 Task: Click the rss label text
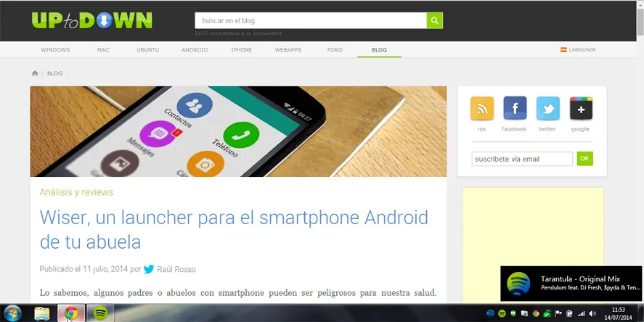click(x=481, y=129)
